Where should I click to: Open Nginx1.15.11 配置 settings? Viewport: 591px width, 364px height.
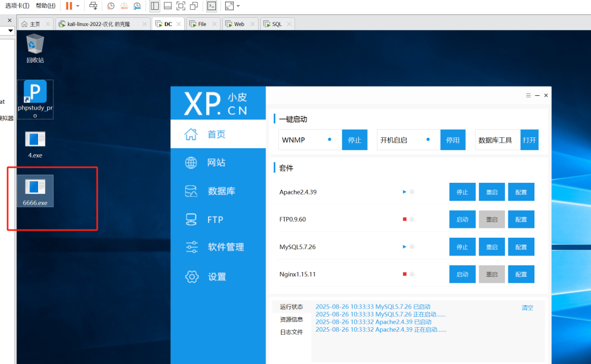tap(521, 275)
